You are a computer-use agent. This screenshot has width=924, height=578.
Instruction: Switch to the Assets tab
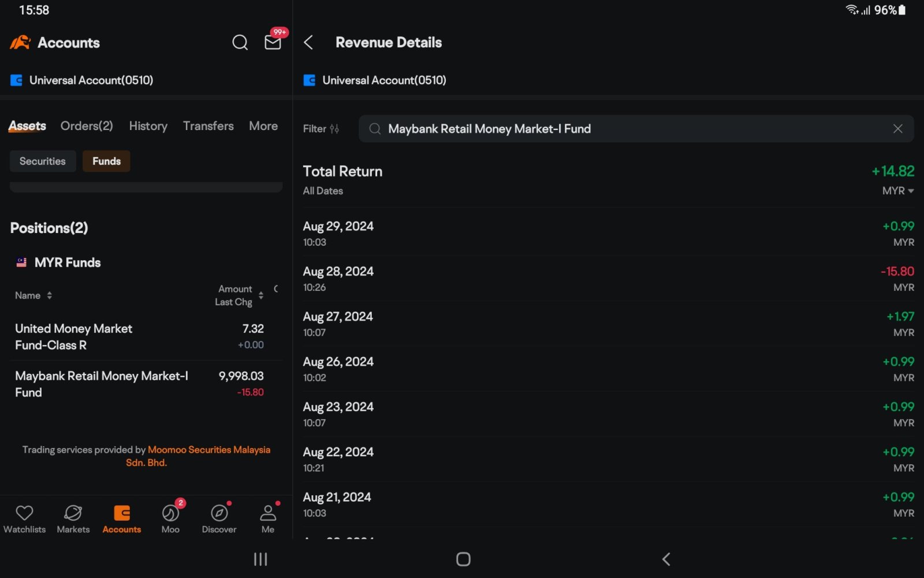click(x=27, y=126)
